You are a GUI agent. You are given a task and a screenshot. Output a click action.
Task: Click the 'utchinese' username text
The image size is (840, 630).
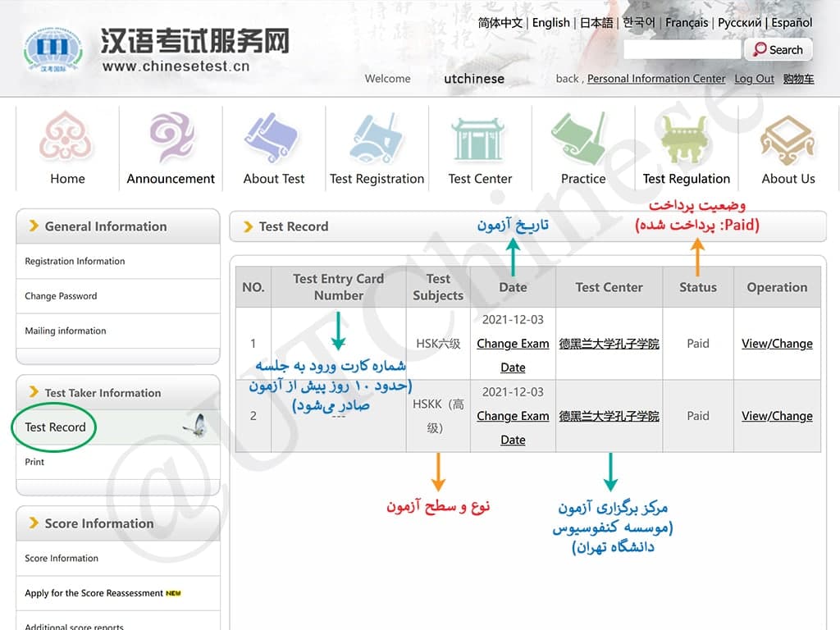[474, 79]
